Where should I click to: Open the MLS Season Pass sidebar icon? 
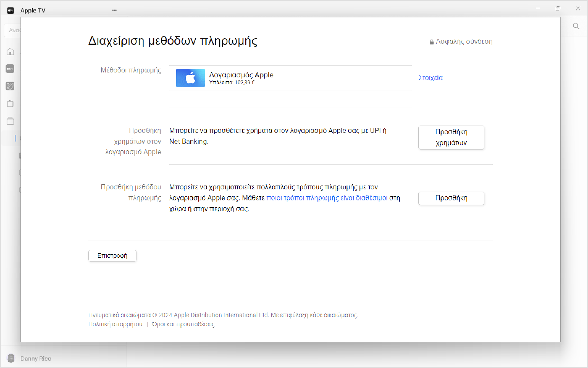[10, 86]
